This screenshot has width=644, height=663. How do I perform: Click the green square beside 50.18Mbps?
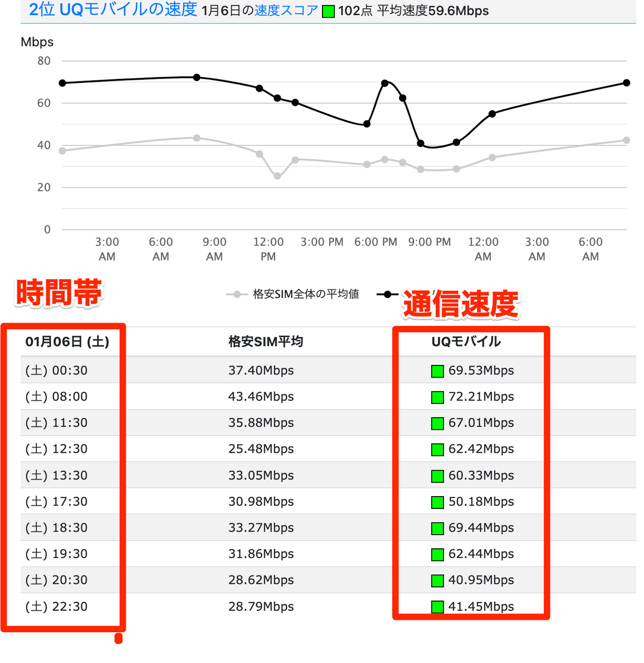tap(438, 502)
